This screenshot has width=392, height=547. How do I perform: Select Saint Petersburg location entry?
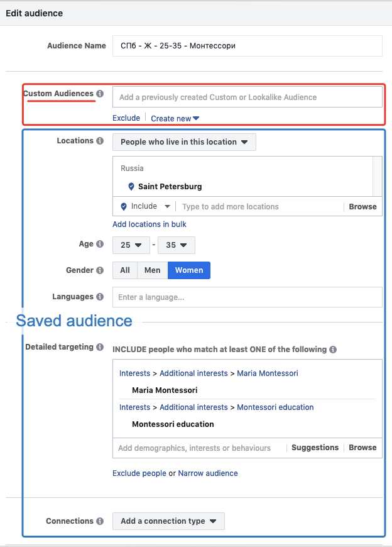click(x=170, y=187)
